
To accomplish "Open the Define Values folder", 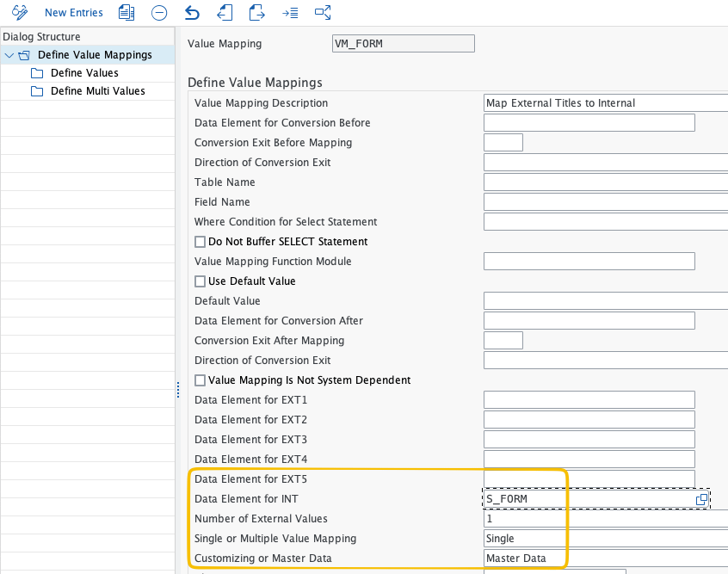I will click(x=84, y=73).
